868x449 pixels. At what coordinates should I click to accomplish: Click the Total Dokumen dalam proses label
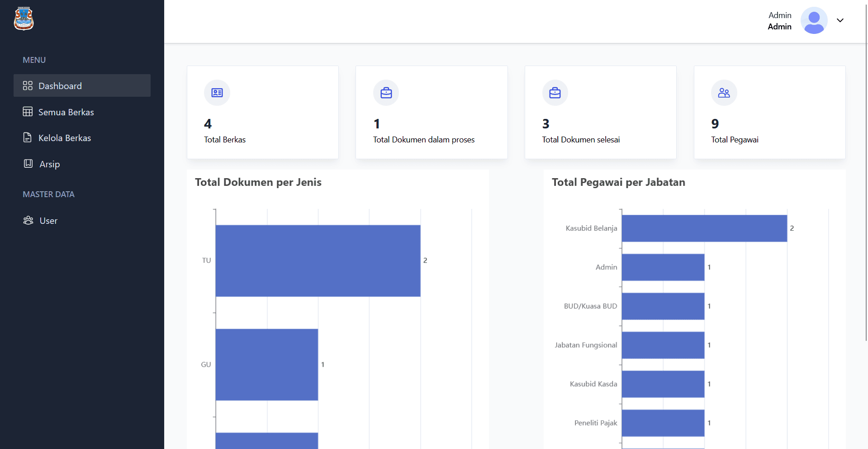click(424, 140)
